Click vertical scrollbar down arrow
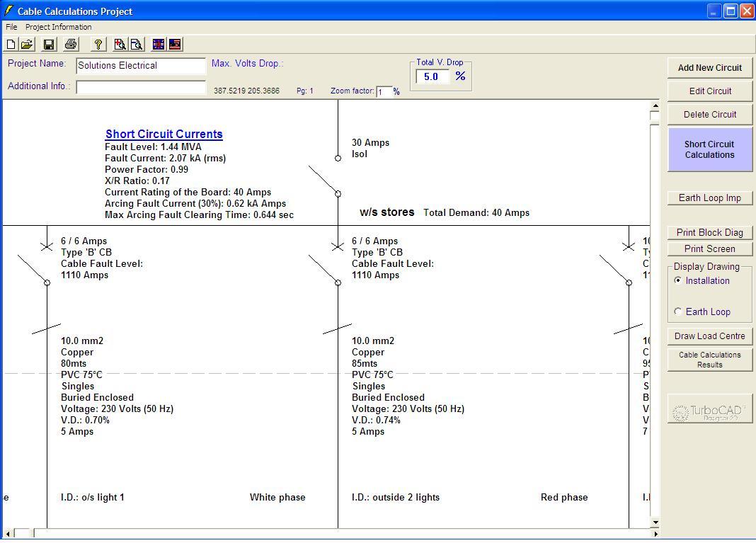Screen dimensions: 756x543 (x=655, y=522)
